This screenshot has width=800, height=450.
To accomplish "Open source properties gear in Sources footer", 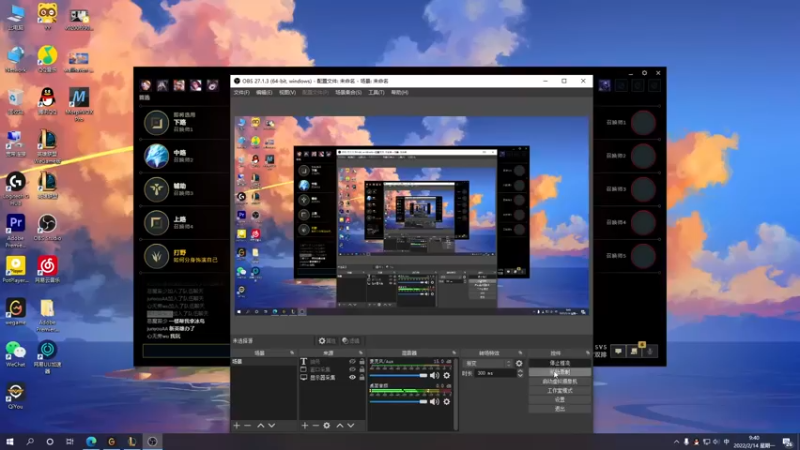I will point(327,425).
